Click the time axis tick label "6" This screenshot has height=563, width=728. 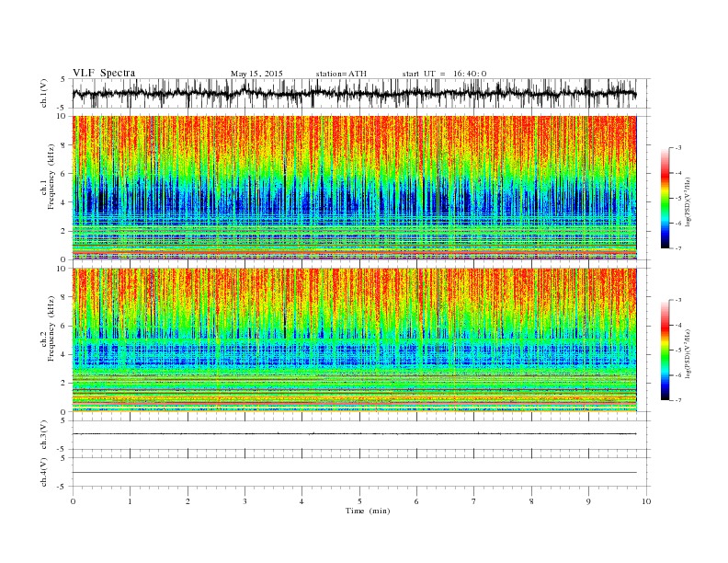pyautogui.click(x=416, y=501)
